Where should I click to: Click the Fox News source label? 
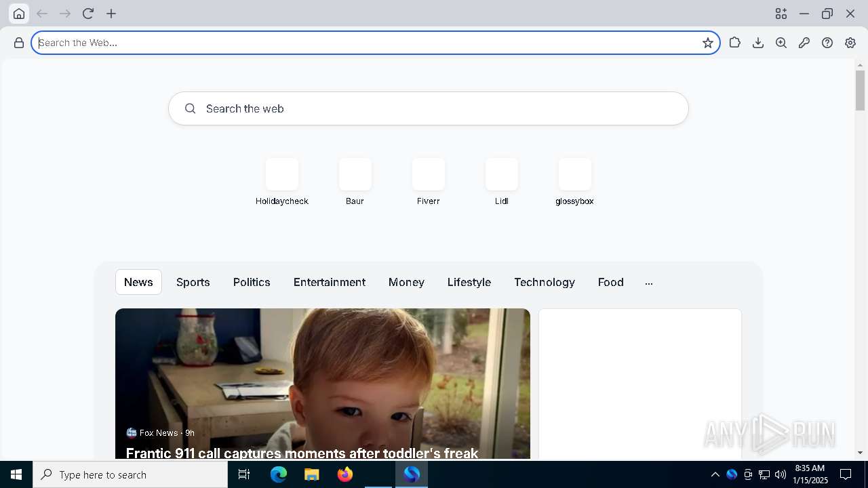tap(159, 432)
